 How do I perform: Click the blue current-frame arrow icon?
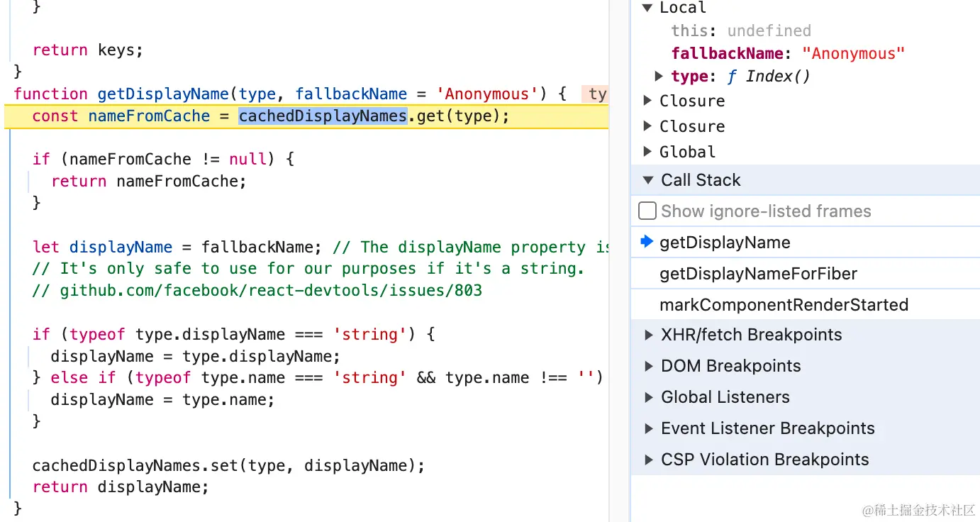[x=646, y=242]
